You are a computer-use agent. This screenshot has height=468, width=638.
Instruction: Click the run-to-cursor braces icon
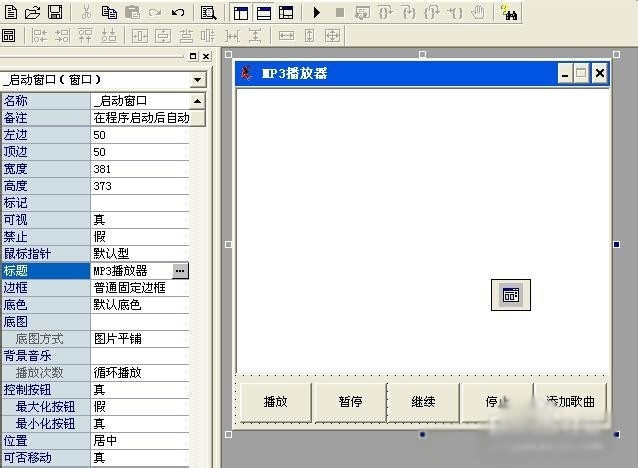point(455,13)
